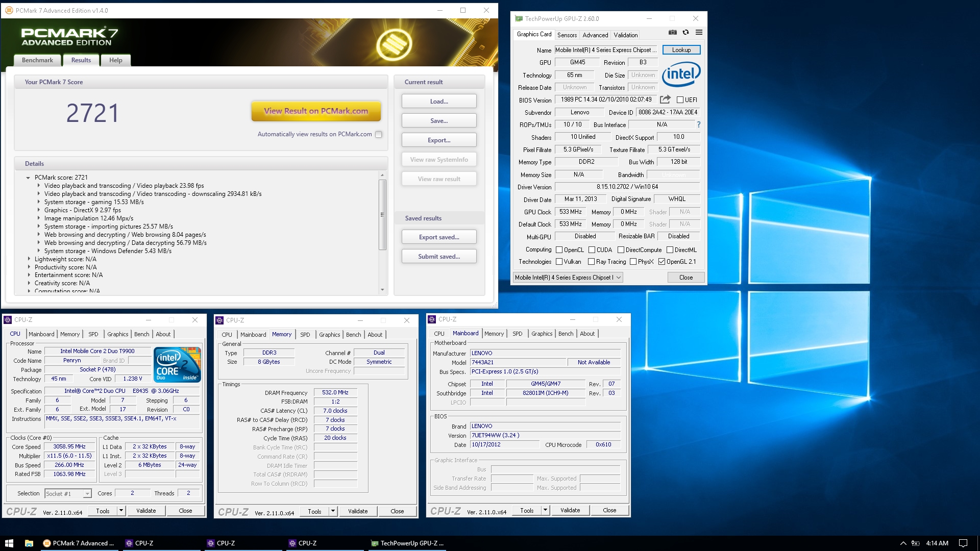Screen dimensions: 980x551
Task: Click the Load... button
Action: tap(439, 102)
